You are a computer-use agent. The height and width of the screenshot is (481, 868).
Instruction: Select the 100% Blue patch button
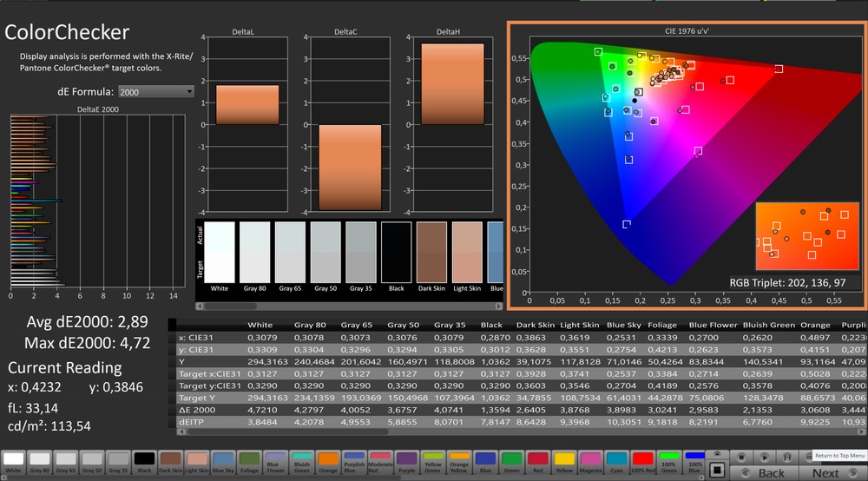[x=694, y=462]
